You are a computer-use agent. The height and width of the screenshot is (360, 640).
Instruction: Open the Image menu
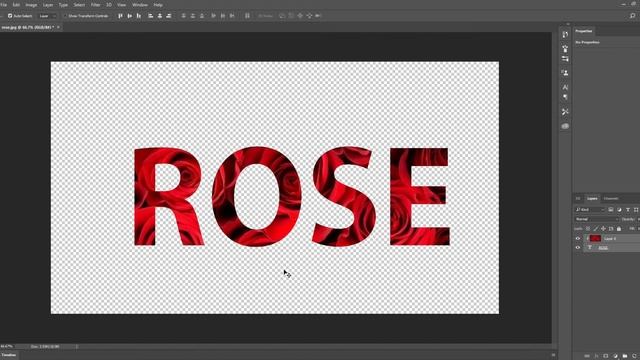31,5
